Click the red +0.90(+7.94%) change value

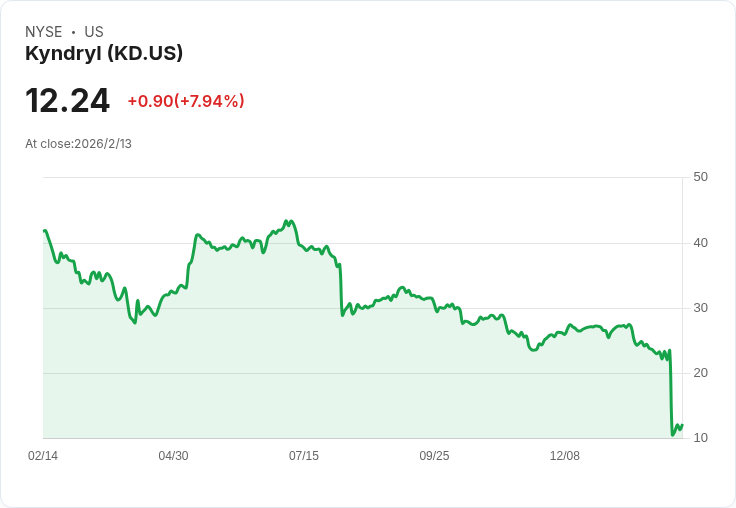(x=186, y=101)
